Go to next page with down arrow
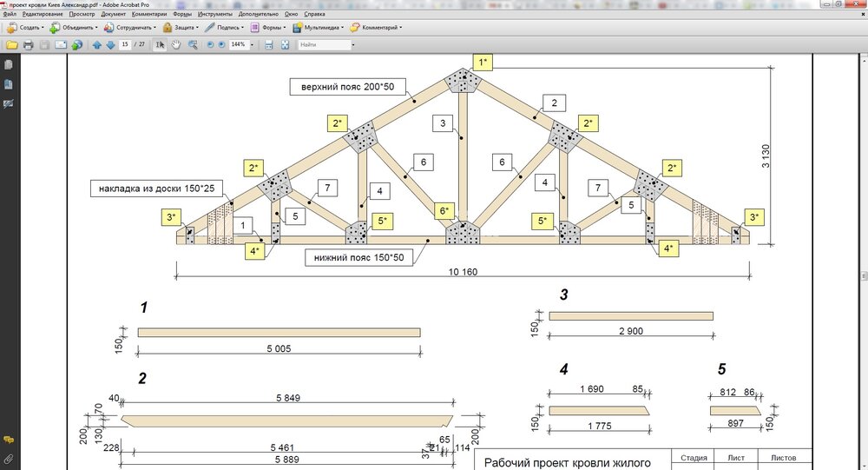 (x=110, y=44)
